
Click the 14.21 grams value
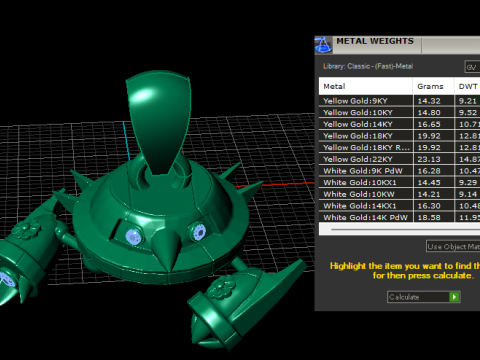429,194
